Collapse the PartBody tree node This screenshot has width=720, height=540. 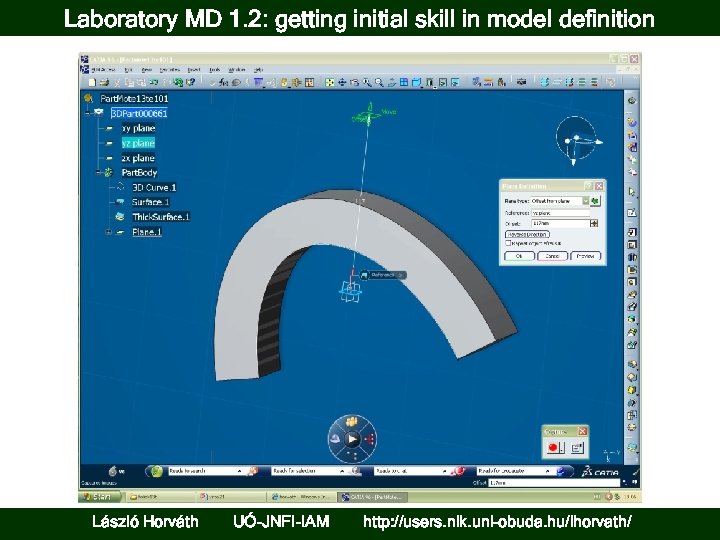98,173
